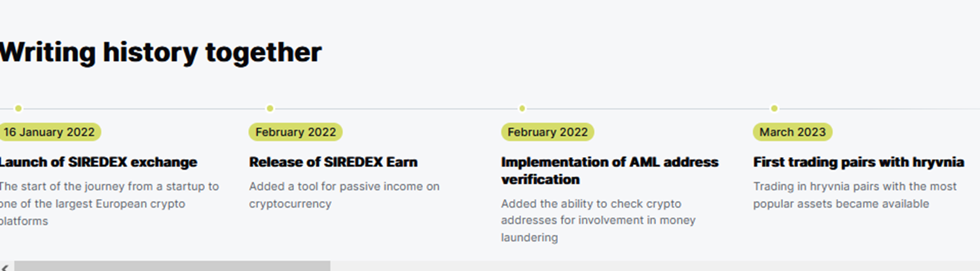This screenshot has height=271, width=980.
Task: Click the Writing history together title
Action: click(x=160, y=52)
